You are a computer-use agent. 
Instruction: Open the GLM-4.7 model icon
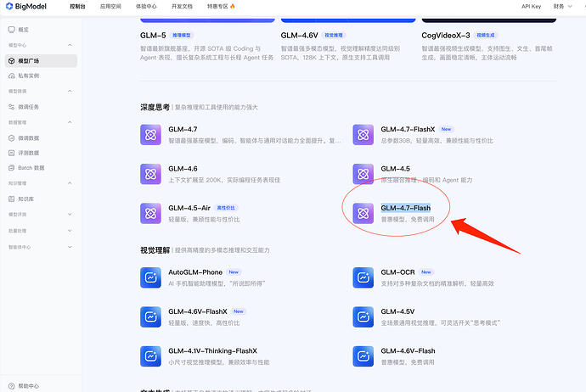[x=150, y=135]
